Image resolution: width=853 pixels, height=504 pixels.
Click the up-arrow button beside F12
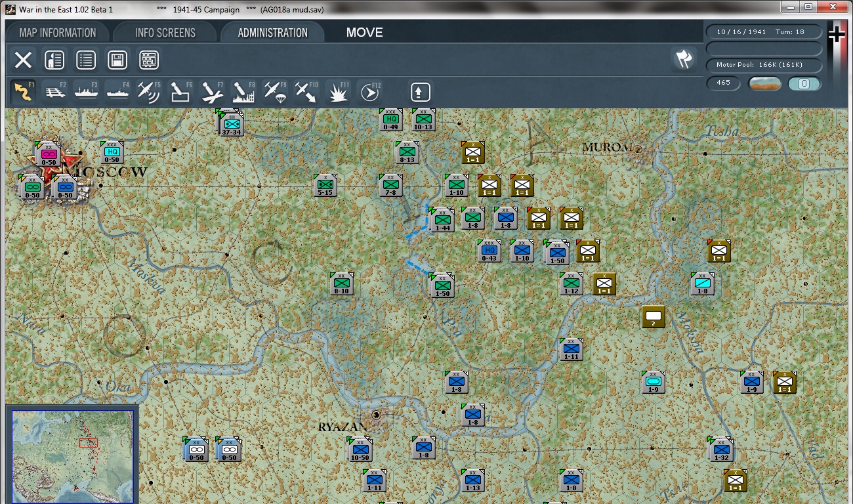click(421, 92)
